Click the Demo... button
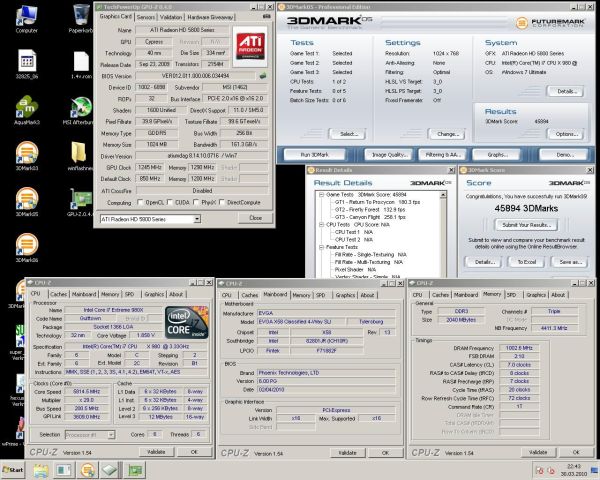 pos(564,155)
